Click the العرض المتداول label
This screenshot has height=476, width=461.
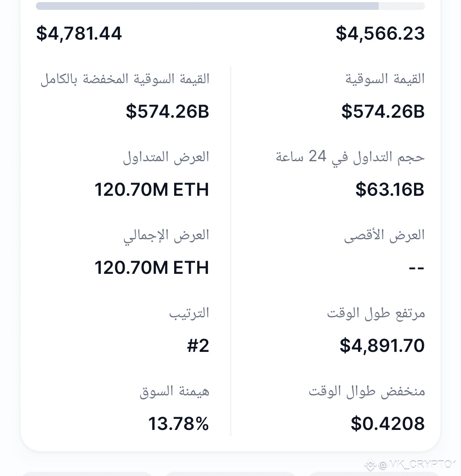[x=166, y=157]
